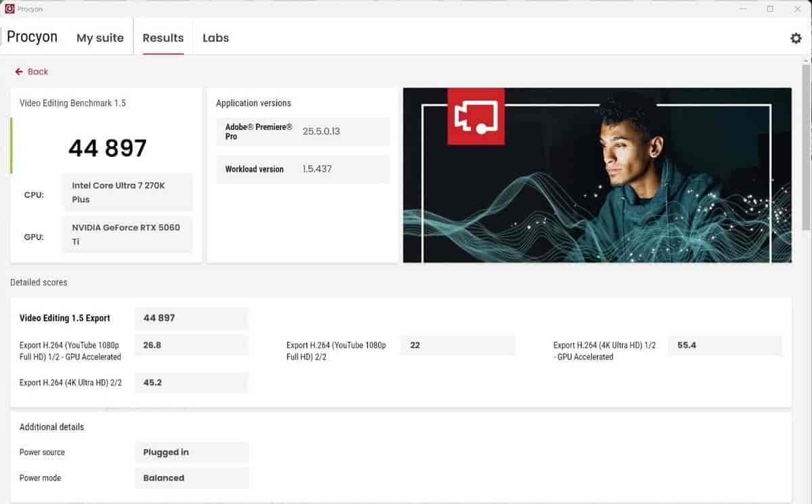Click the Video Editing Benchmark 1.5 title
812x504 pixels.
pos(72,104)
